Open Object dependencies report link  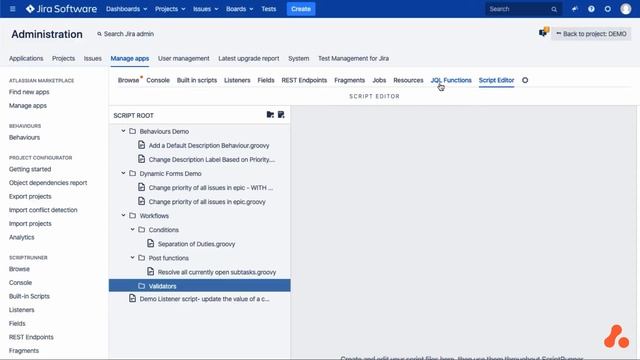pos(48,182)
